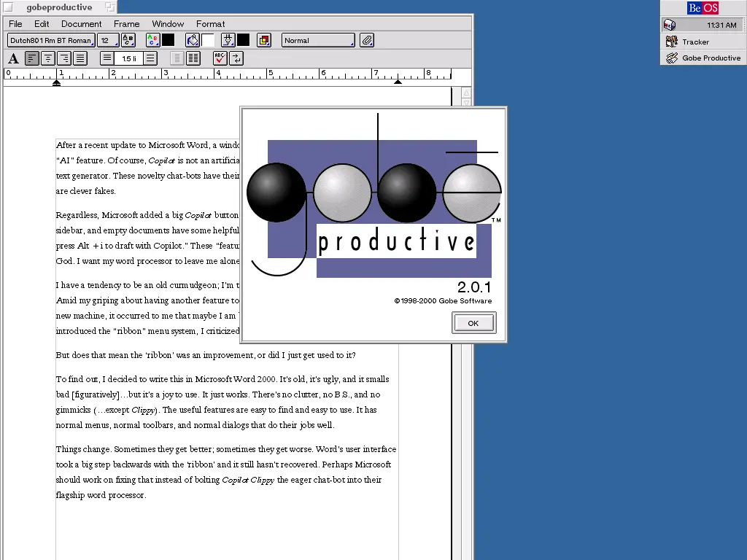
Task: Click the large A character formatting icon
Action: [13, 58]
